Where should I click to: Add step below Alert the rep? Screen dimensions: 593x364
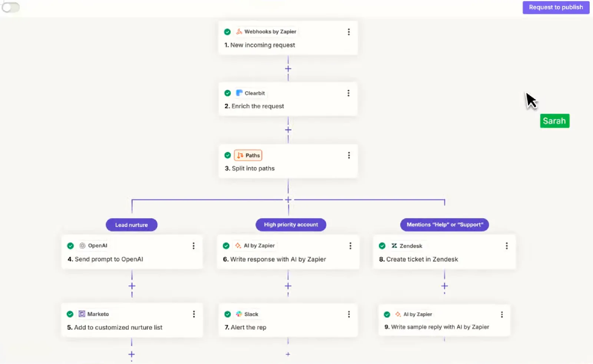(x=288, y=354)
